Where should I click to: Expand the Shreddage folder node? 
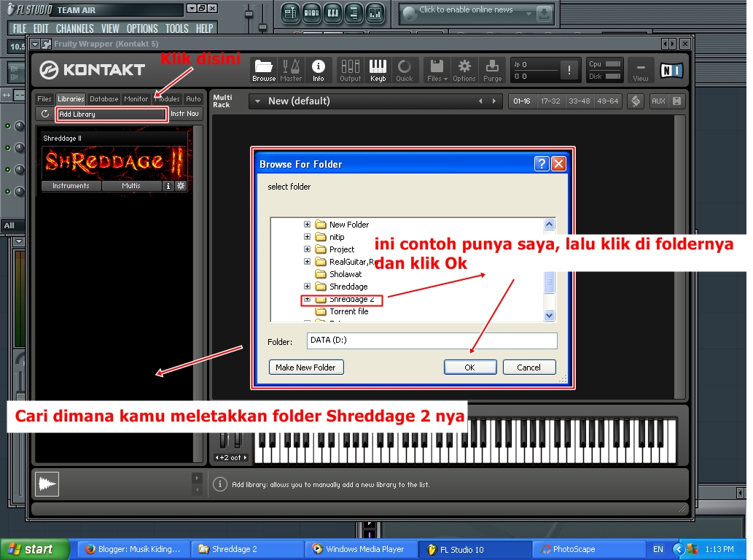click(x=307, y=287)
